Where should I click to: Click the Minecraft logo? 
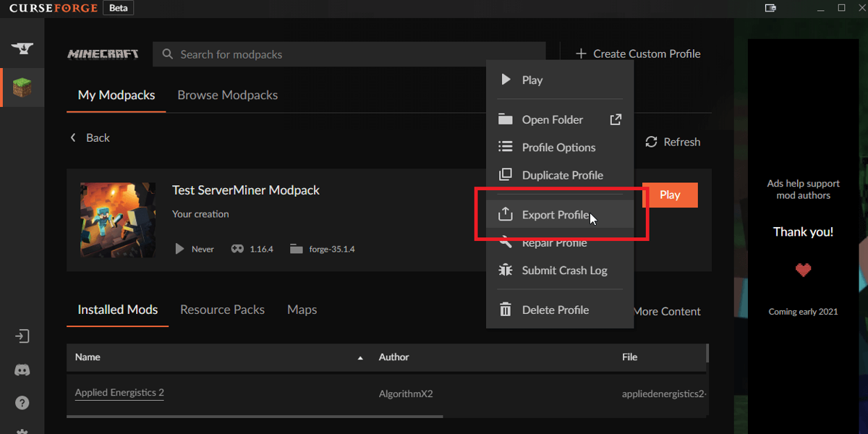pyautogui.click(x=103, y=54)
